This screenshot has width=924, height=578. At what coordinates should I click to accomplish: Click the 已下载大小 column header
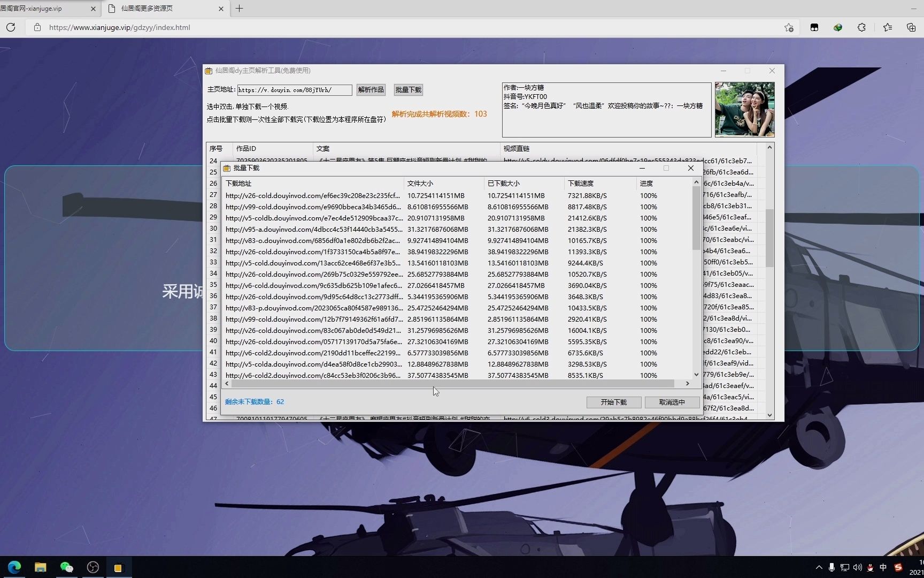(x=524, y=183)
